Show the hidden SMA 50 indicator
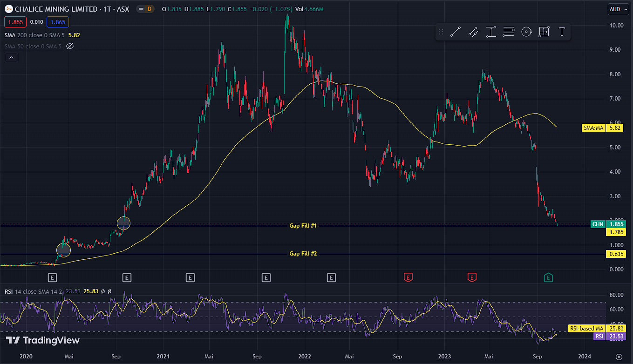Screen dimensions: 633x364 click(x=70, y=46)
